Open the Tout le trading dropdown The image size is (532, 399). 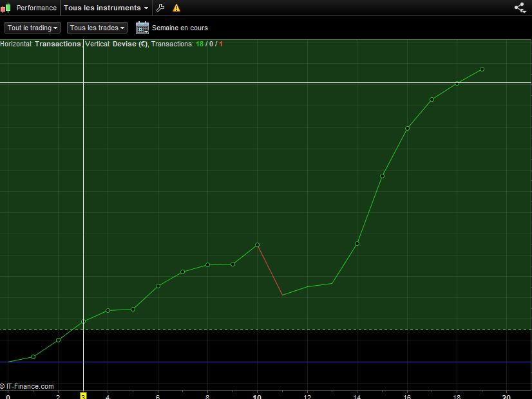coord(32,28)
